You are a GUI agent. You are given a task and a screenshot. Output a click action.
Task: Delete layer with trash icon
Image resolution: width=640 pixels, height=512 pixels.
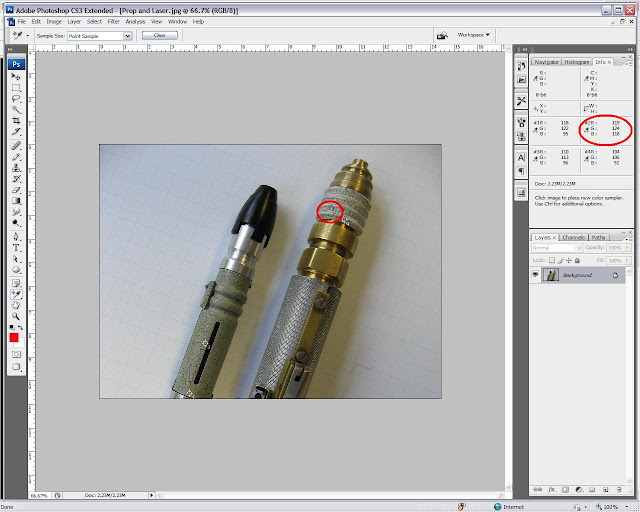tap(619, 489)
